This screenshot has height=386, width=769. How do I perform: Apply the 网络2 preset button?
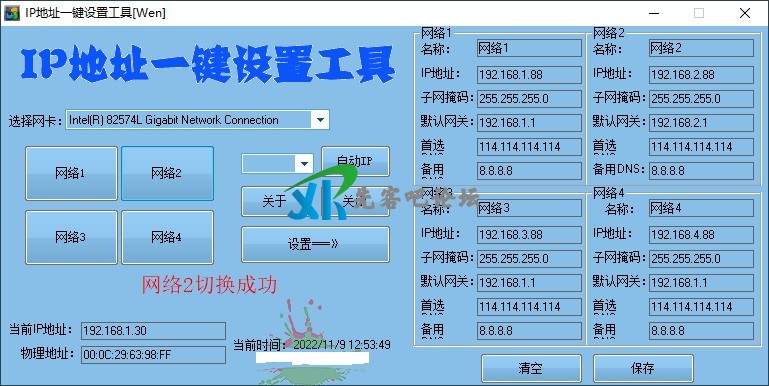[x=167, y=173]
